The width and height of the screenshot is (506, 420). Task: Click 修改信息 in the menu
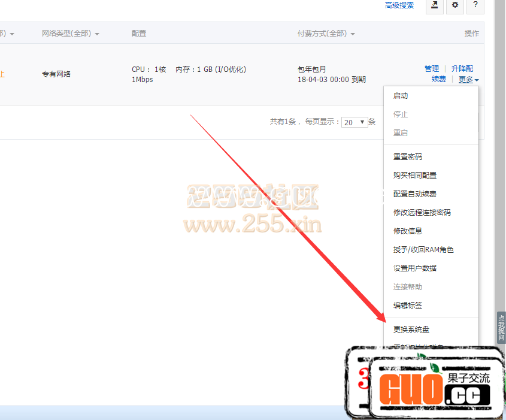tap(408, 231)
